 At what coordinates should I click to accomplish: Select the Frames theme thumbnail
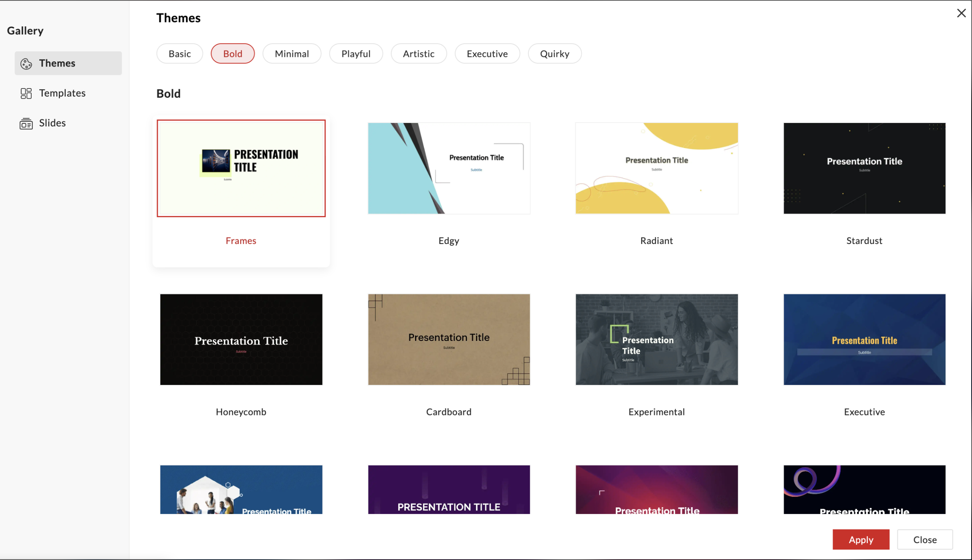tap(241, 168)
